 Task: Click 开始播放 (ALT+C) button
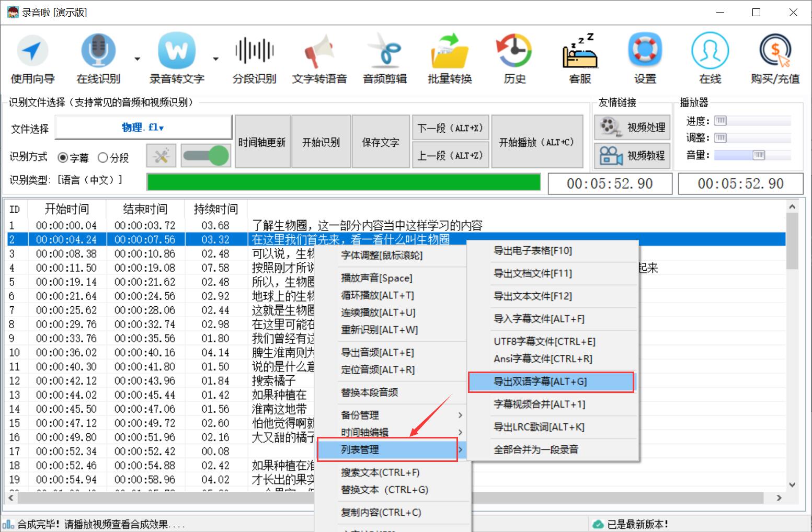(537, 142)
